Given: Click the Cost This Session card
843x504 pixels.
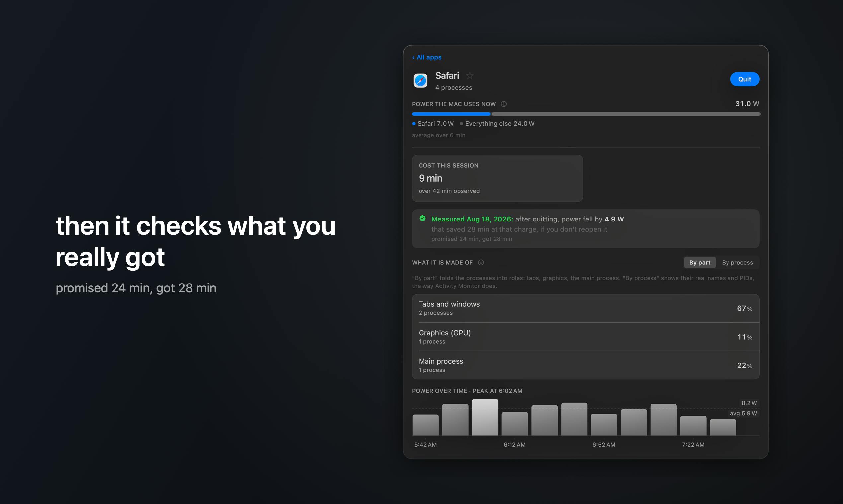Looking at the screenshot, I should (497, 178).
